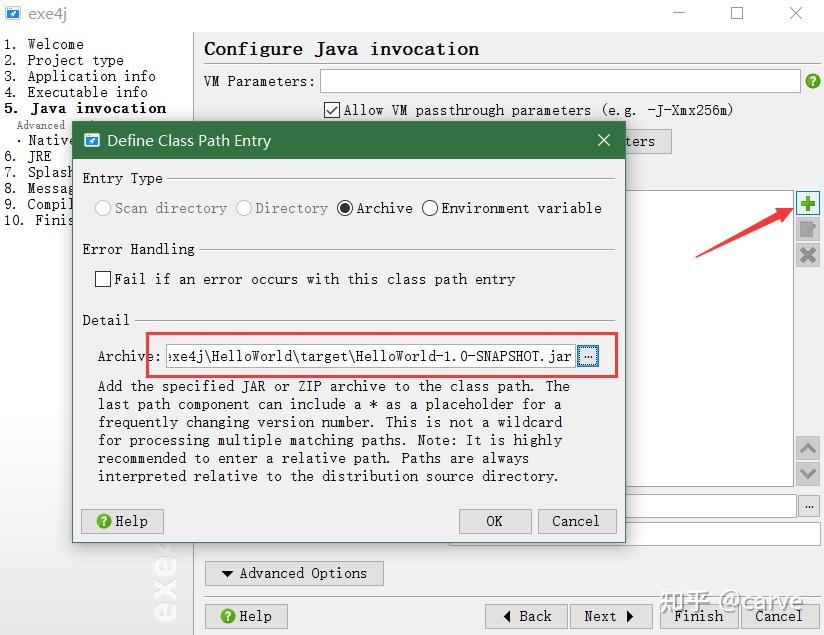Delete the selected class path entry

coord(807,255)
